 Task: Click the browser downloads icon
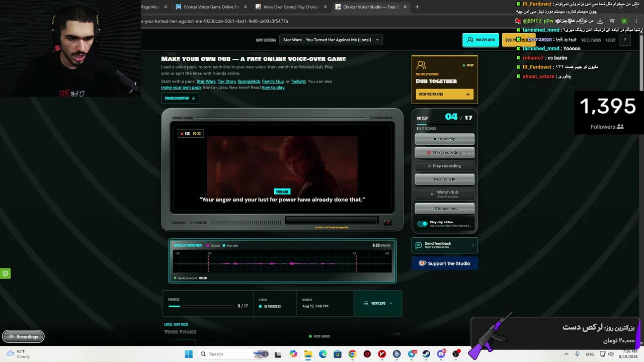coord(600,21)
